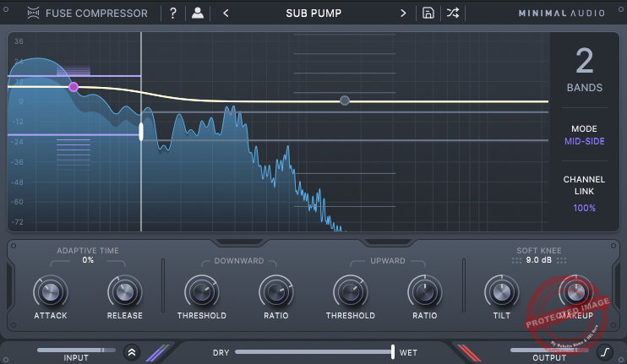Open the SUB PUMP preset name menu

coord(313,14)
